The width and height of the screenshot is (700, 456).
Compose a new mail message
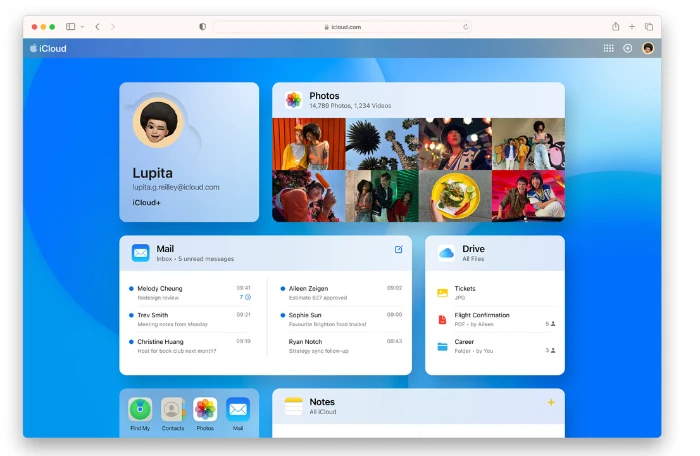point(399,249)
